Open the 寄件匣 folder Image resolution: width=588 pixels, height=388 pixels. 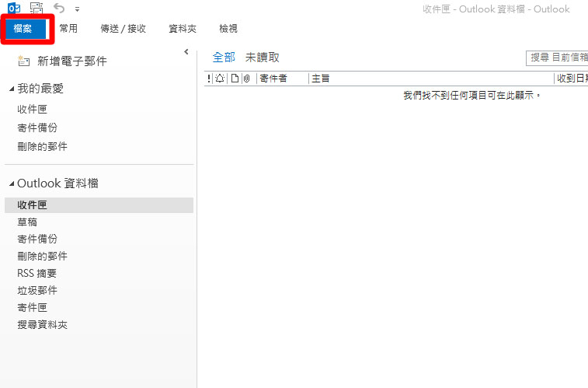[x=33, y=308]
